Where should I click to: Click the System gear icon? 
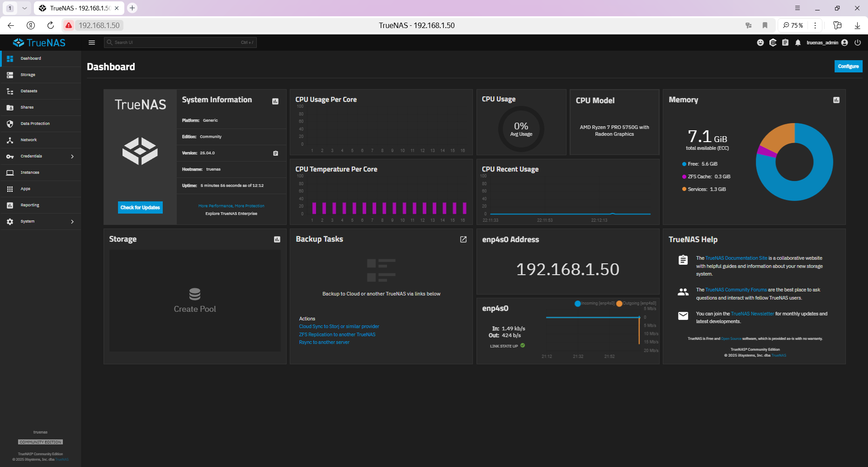coord(10,222)
